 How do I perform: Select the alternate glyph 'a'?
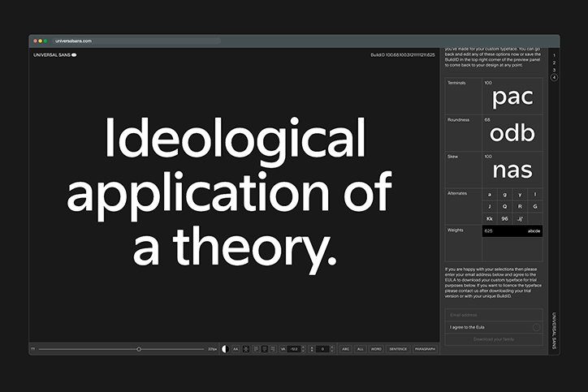pyautogui.click(x=490, y=195)
